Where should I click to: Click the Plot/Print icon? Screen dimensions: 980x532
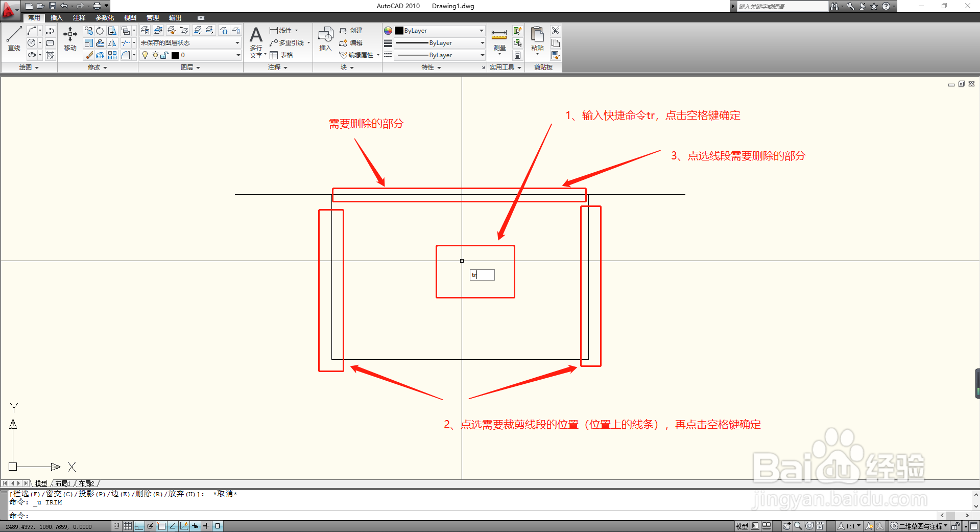(x=97, y=6)
